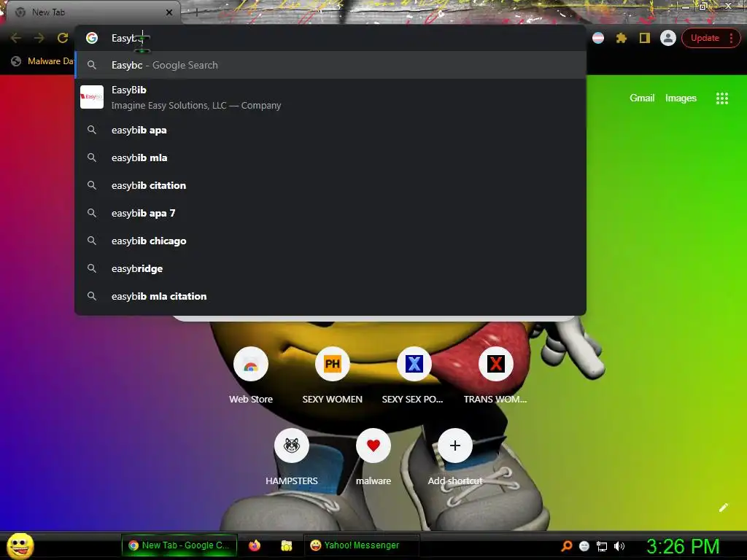The image size is (747, 560).
Task: Select the Easybc Google Search suggestion
Action: click(x=330, y=65)
